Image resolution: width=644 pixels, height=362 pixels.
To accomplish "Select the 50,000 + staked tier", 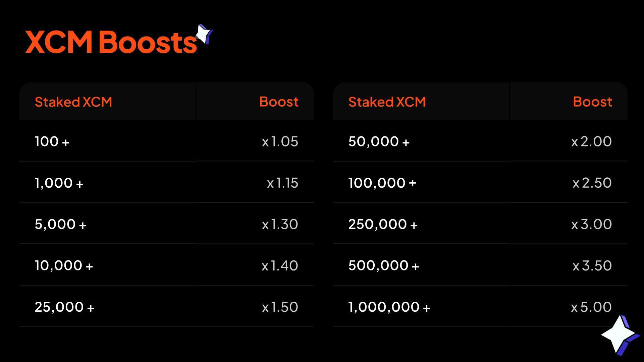I will tap(379, 141).
